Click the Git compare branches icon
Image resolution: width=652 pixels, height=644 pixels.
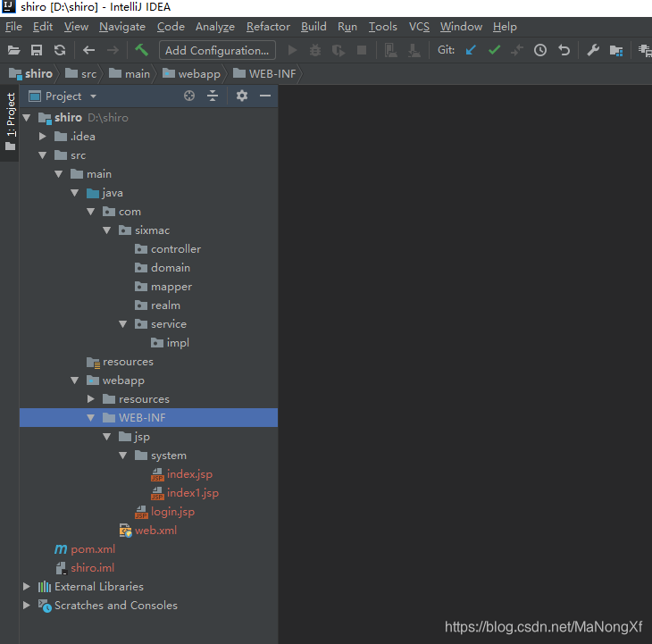(x=517, y=50)
